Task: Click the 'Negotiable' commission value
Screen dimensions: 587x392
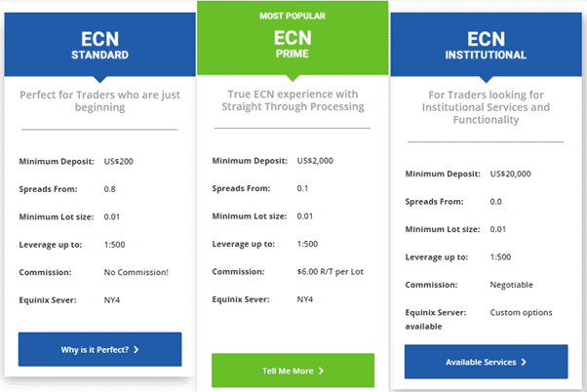Action: pyautogui.click(x=511, y=285)
